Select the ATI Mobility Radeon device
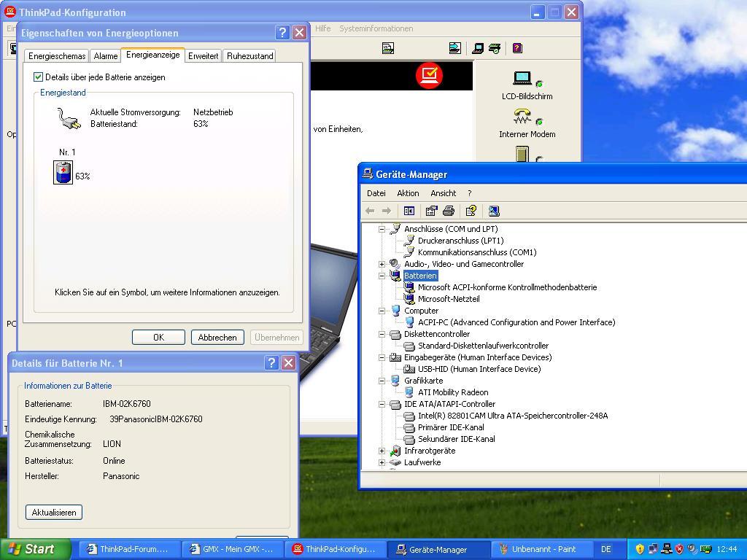Viewport: 747px width, 560px height. pyautogui.click(x=452, y=392)
